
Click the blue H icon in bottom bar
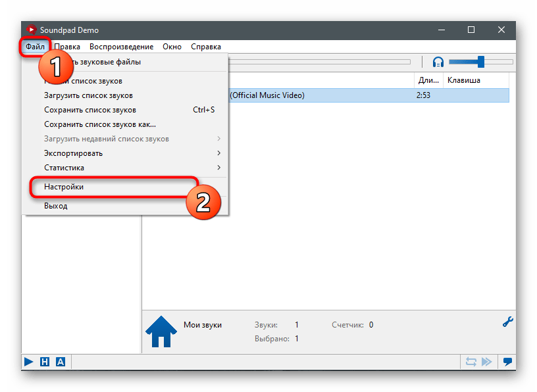45,362
